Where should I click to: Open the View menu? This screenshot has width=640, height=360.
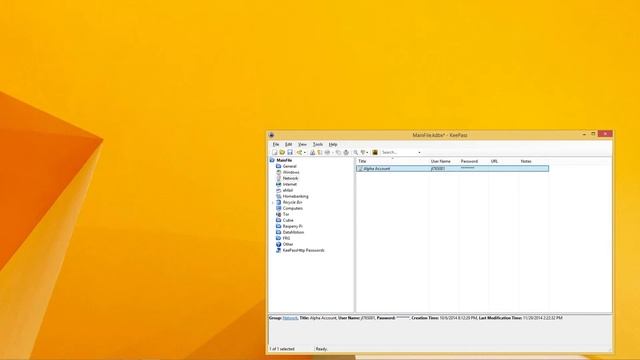click(302, 144)
